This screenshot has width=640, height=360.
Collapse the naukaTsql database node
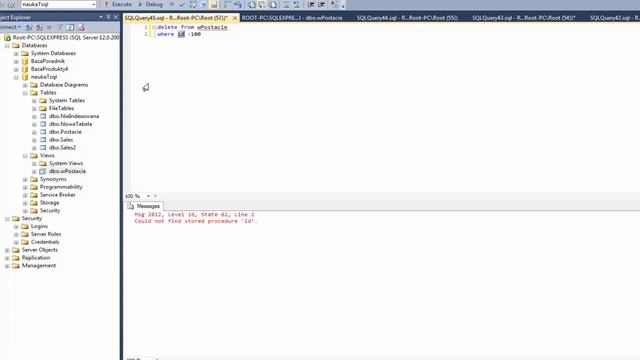pyautogui.click(x=16, y=77)
